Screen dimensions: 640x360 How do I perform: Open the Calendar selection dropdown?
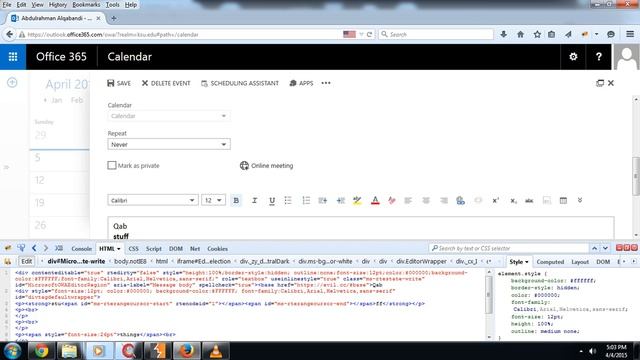click(x=169, y=116)
